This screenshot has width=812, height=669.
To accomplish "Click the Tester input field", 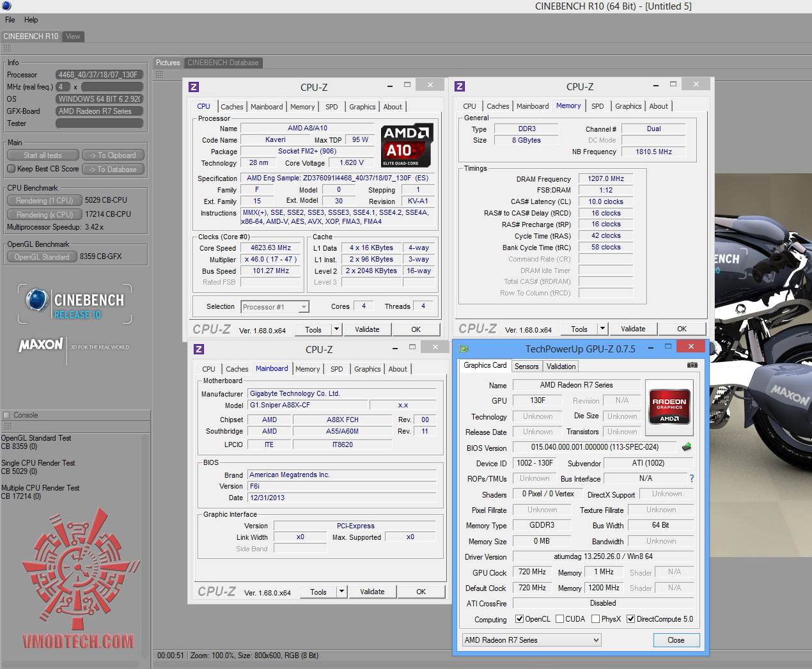I will (x=99, y=123).
